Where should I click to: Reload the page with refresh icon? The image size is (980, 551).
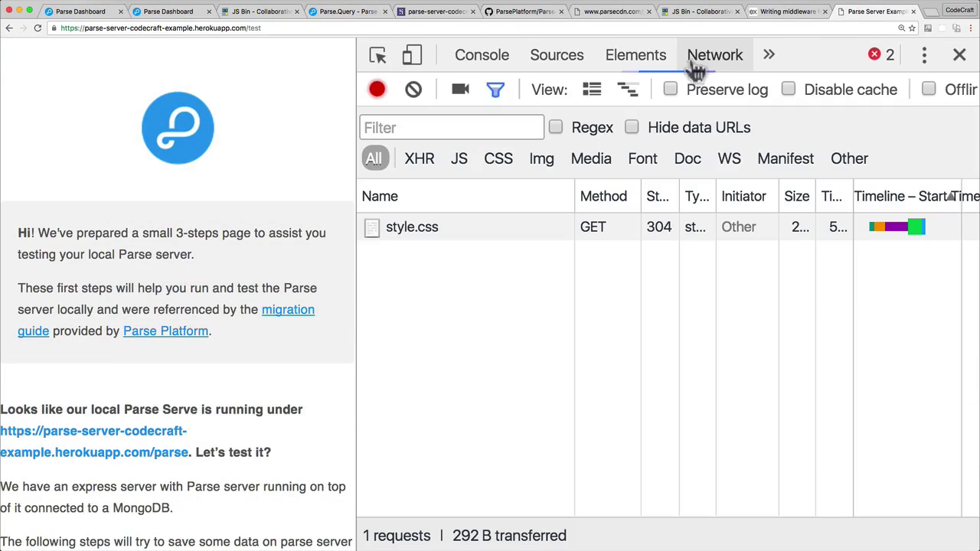click(x=38, y=28)
